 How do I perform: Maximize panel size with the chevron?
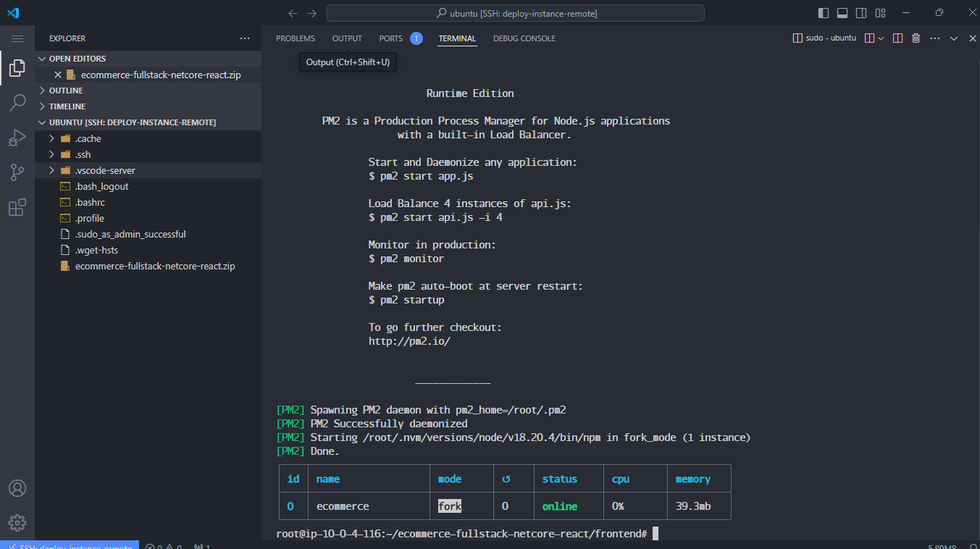(954, 38)
